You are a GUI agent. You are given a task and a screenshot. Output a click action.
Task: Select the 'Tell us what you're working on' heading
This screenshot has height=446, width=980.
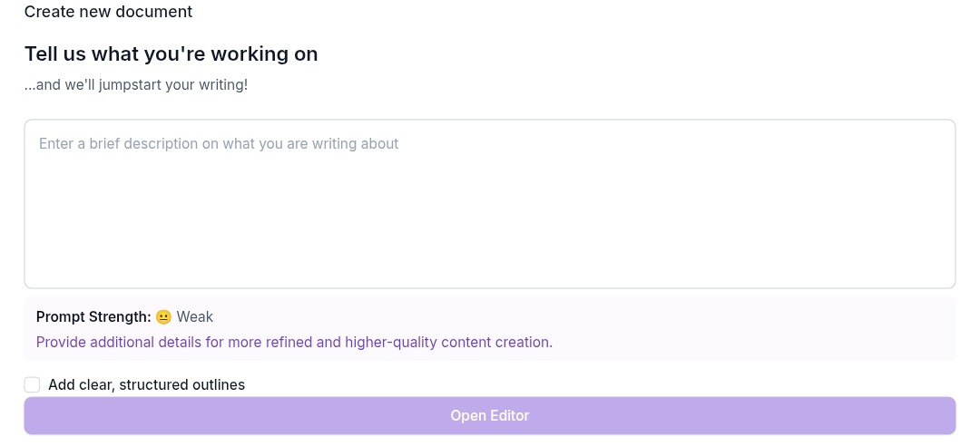pos(171,54)
